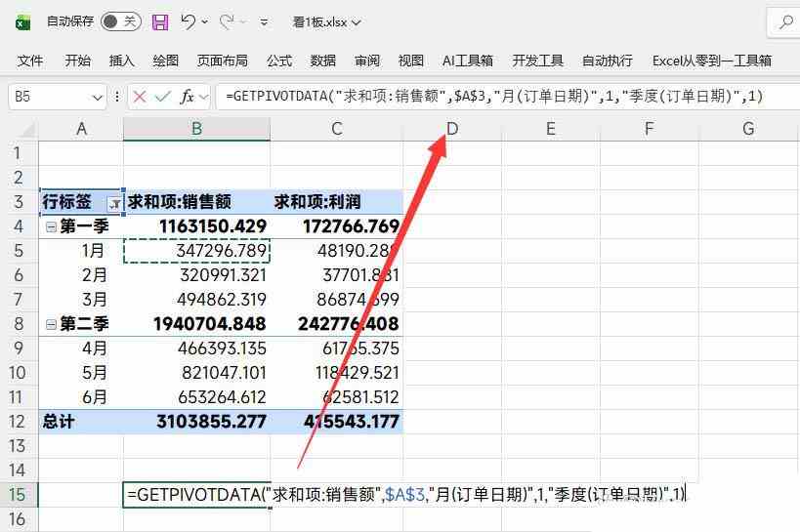Image resolution: width=800 pixels, height=532 pixels.
Task: Click the 求和项:销售额 header cell
Action: pos(197,202)
